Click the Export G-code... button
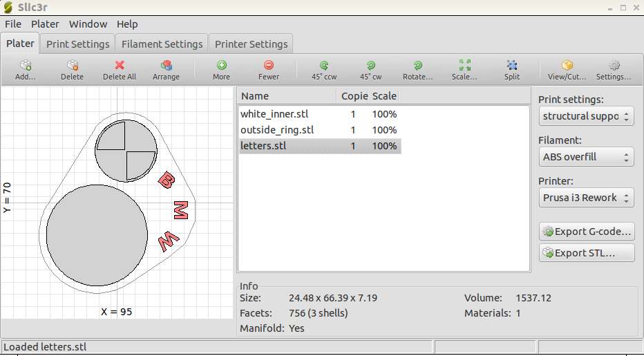Image resolution: width=644 pixels, height=356 pixels. 587,232
